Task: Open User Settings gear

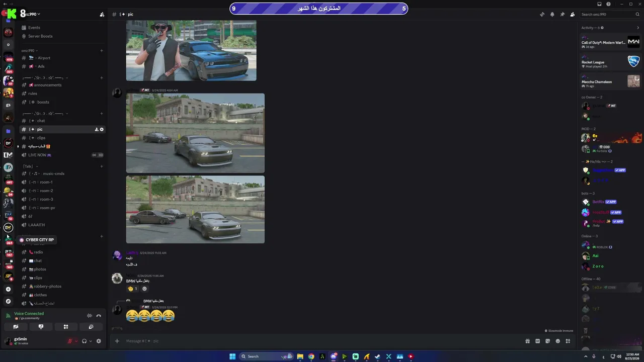Action: 99,341
